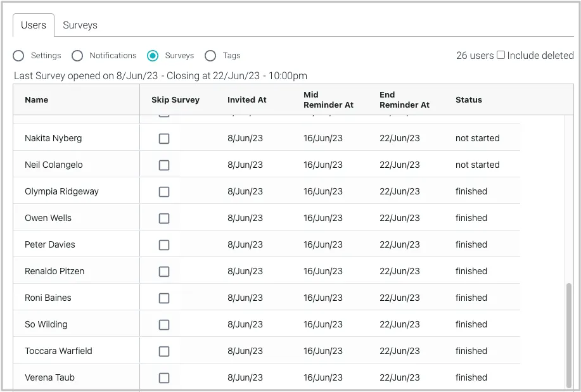Click So Wilding's Mid Reminder date
This screenshot has height=392, width=581.
[x=323, y=325]
